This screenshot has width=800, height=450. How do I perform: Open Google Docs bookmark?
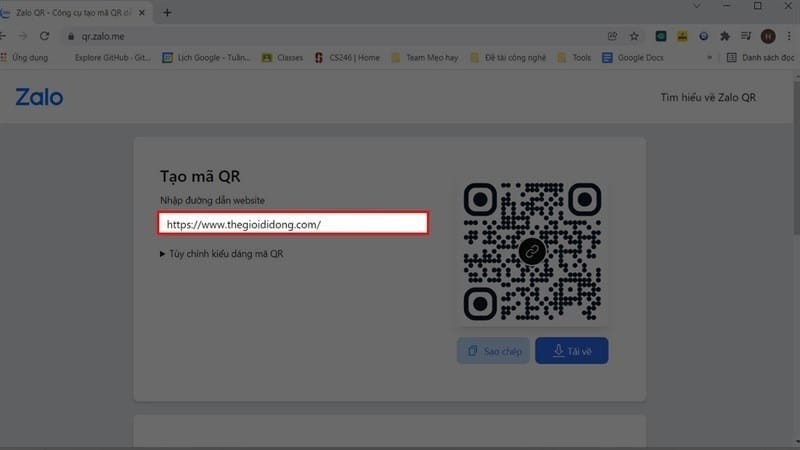[x=633, y=58]
